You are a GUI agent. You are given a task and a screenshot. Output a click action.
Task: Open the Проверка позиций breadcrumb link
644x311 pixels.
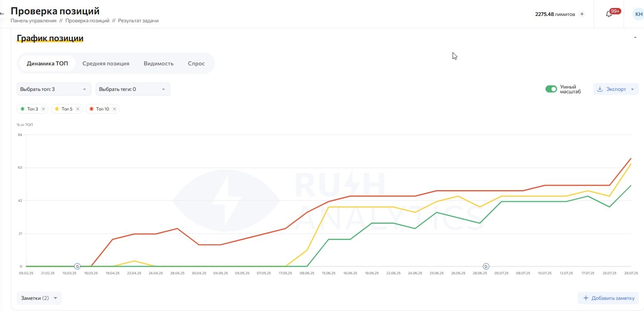click(x=87, y=21)
